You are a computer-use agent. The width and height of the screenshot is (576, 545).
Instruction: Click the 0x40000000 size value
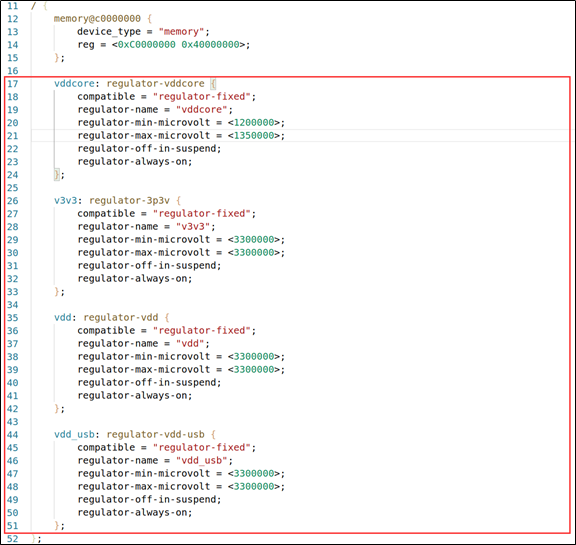(210, 45)
